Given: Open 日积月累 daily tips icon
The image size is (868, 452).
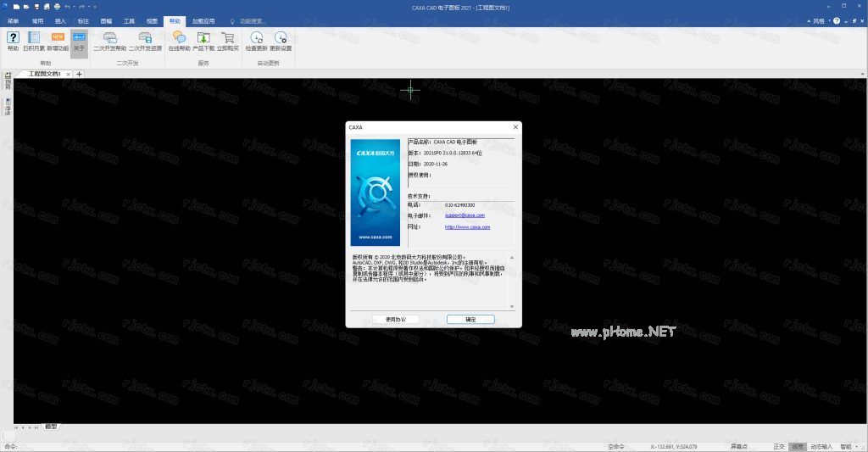Looking at the screenshot, I should coord(35,38).
